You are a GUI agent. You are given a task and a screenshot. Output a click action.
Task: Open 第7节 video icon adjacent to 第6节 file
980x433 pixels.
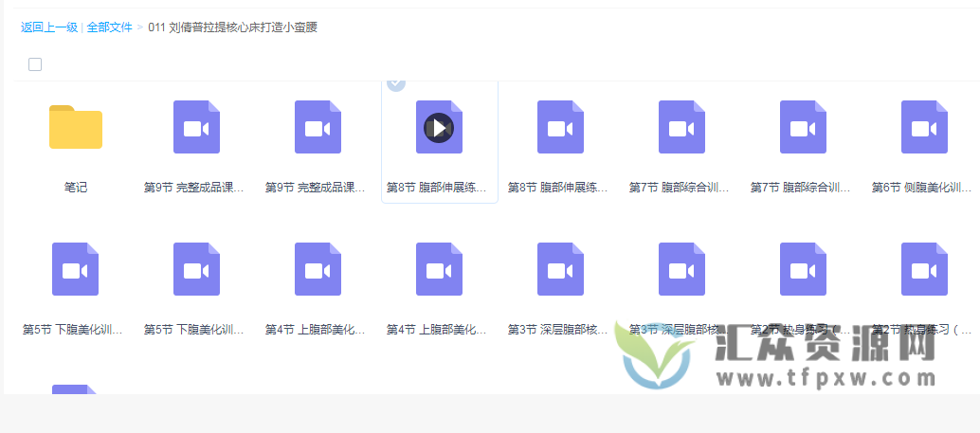[803, 127]
